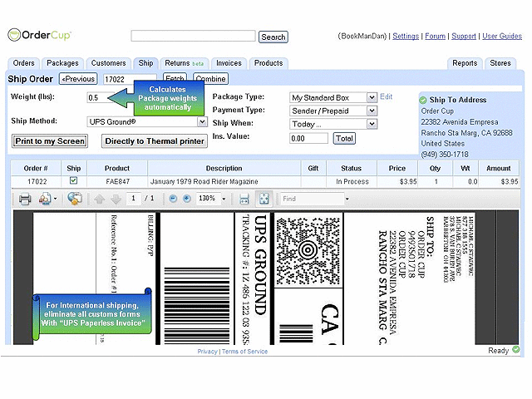Click the PDF collaborate/share icon
Screen dimensions: 532x399
45,199
